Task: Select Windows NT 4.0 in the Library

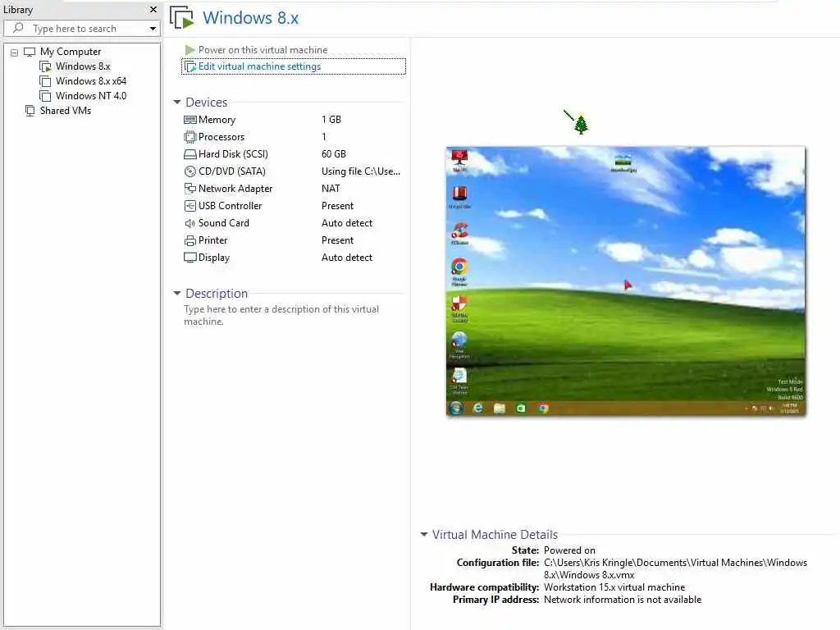Action: tap(90, 96)
